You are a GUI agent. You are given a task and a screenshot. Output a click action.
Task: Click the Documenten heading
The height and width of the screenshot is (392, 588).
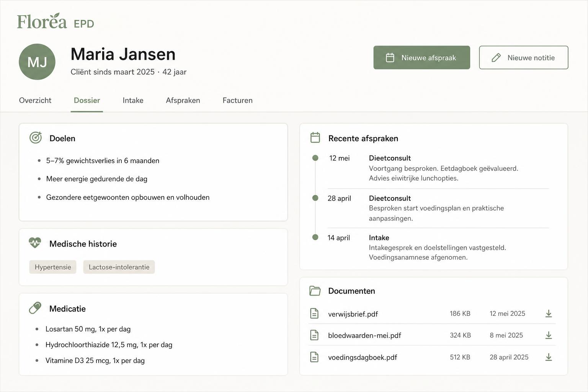tap(351, 291)
